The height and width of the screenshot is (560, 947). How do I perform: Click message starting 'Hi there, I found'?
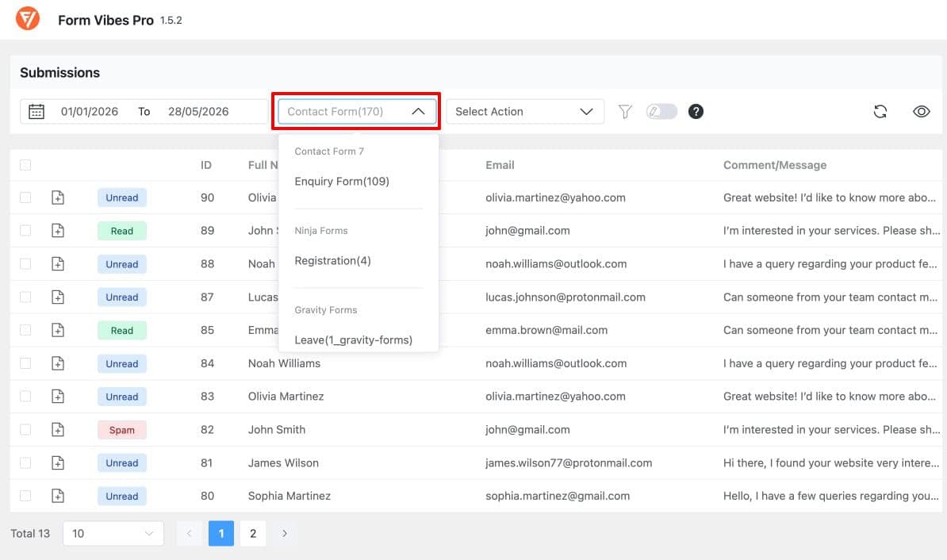tap(831, 462)
